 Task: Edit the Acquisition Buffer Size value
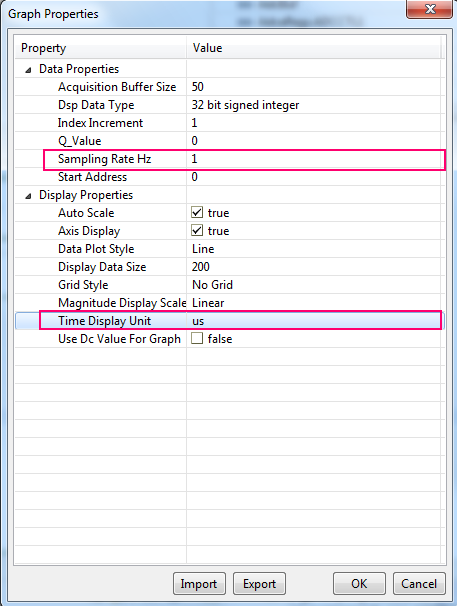(x=314, y=87)
